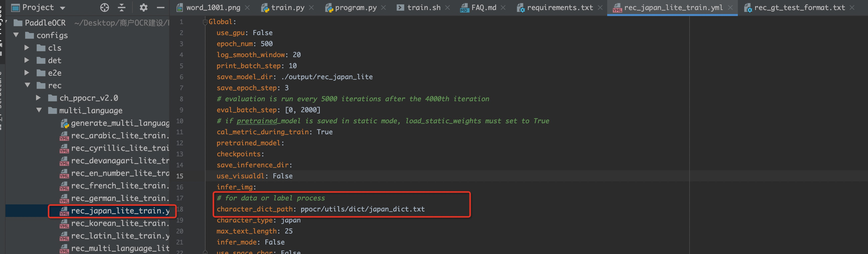Click the Collapse All icon in Project toolbar
Viewport: 868px width, 254px height.
click(122, 8)
